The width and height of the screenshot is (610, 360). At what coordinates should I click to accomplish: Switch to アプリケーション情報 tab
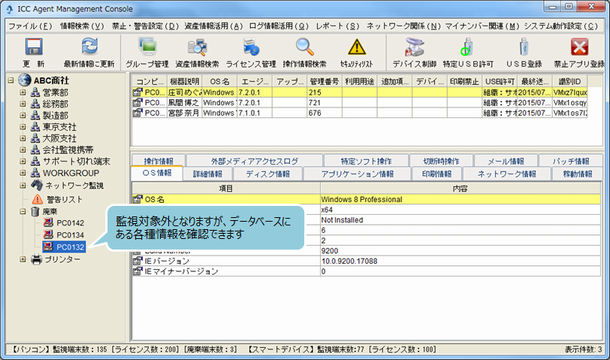tap(357, 174)
